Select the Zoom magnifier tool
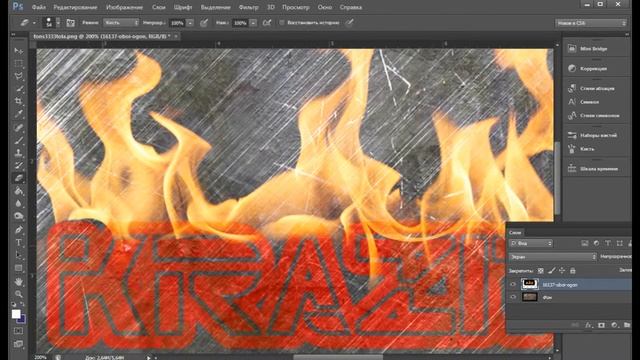The image size is (640, 360). click(x=18, y=294)
